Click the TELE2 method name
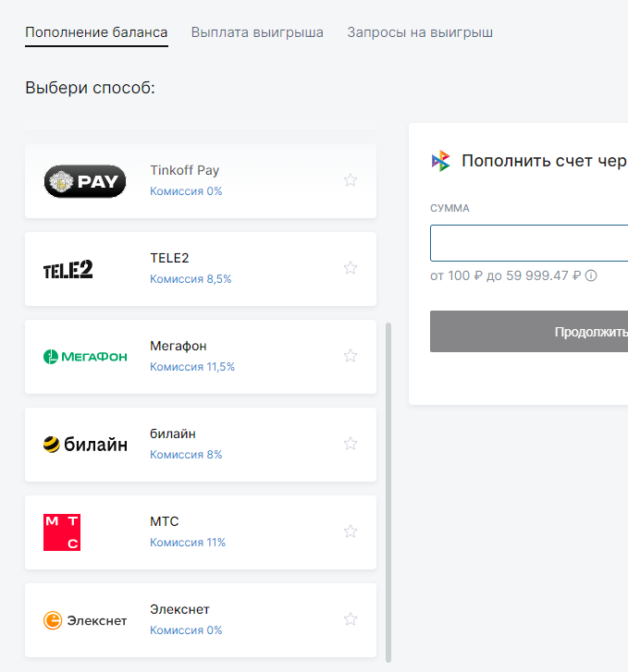Image resolution: width=628 pixels, height=672 pixels. point(169,258)
